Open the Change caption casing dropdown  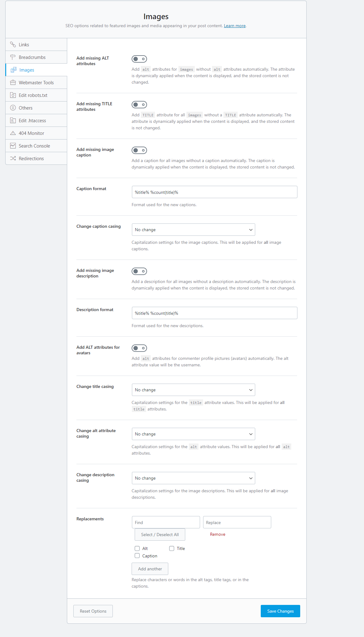pos(193,230)
